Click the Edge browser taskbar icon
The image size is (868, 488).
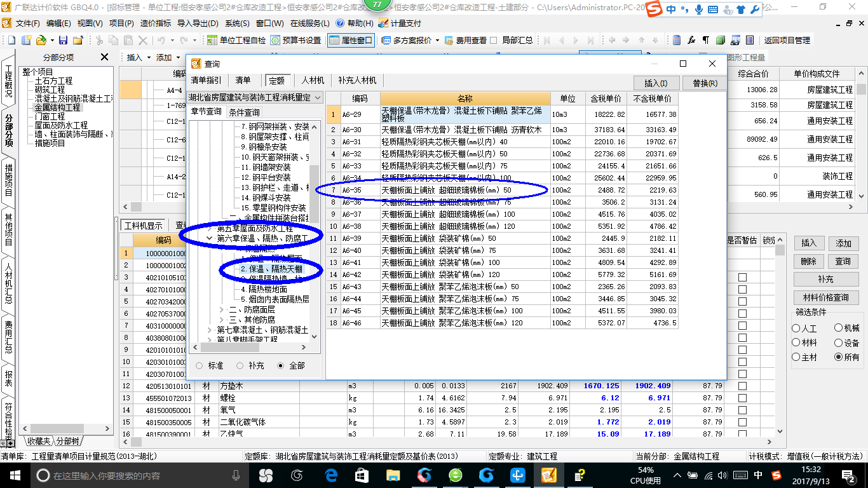[330, 475]
